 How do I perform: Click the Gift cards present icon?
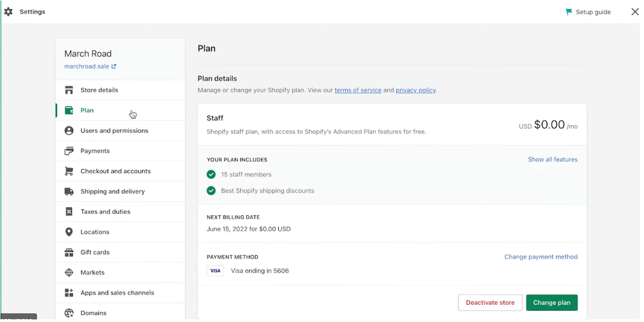(x=69, y=252)
